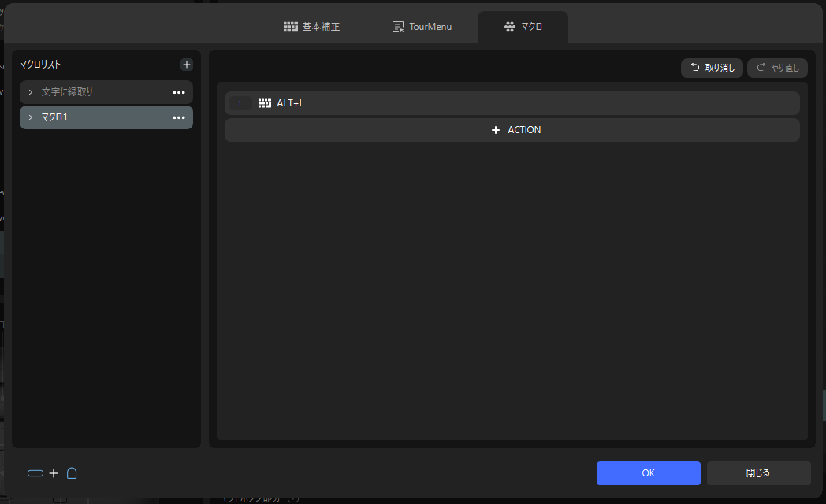Expand the 文字に縁取り macro chevron
Image resolution: width=826 pixels, height=504 pixels.
tap(31, 92)
